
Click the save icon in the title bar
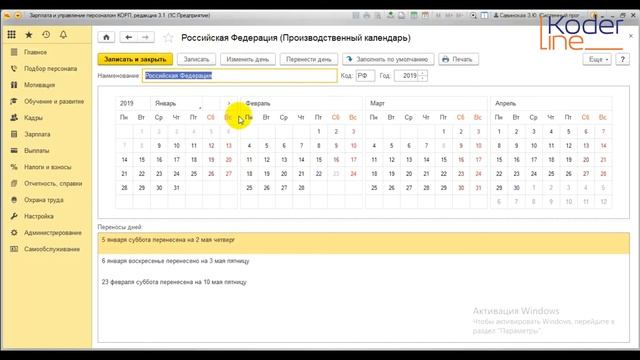pos(356,15)
